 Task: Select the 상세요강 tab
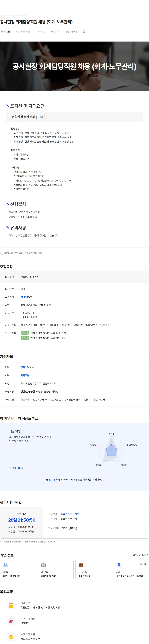pos(5,32)
